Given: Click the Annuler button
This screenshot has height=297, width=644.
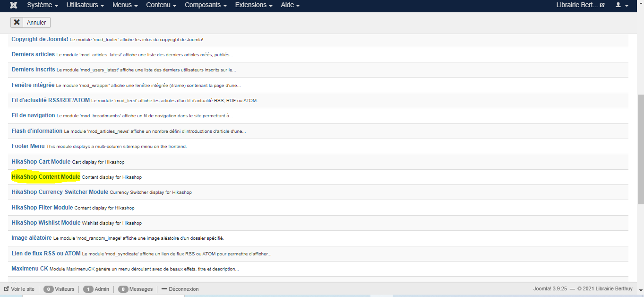Looking at the screenshot, I should (30, 22).
